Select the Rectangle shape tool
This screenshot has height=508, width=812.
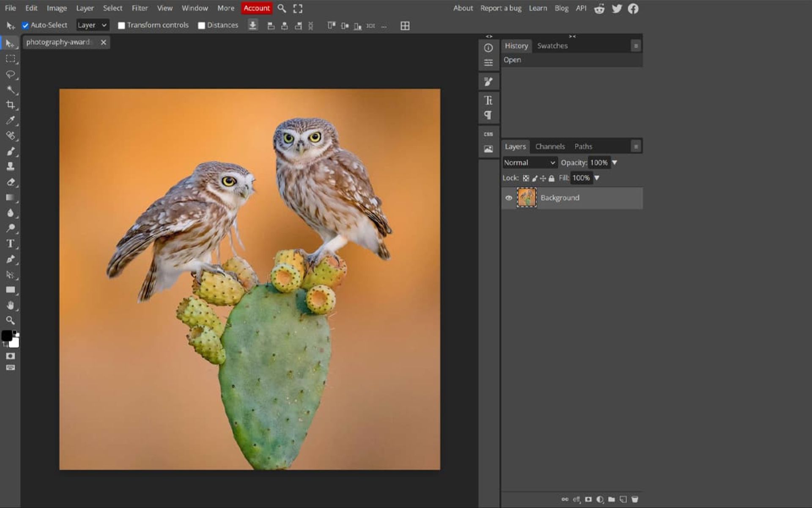click(x=10, y=290)
